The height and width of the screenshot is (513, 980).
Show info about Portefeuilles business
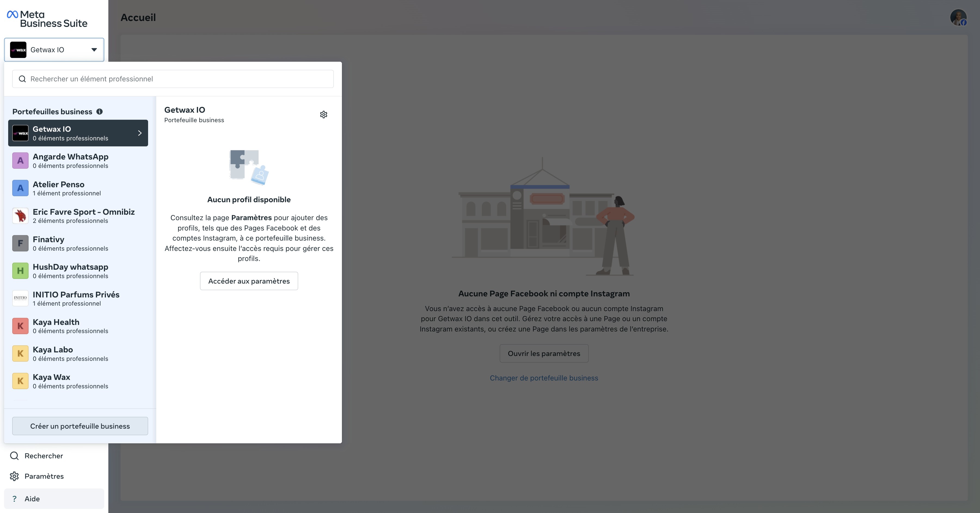coord(99,112)
